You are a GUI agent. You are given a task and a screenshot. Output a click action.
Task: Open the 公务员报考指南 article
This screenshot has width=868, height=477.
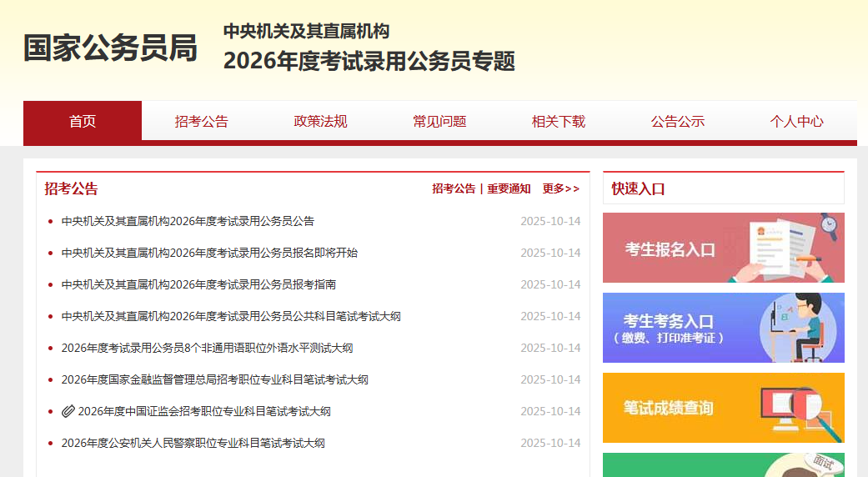tap(198, 284)
